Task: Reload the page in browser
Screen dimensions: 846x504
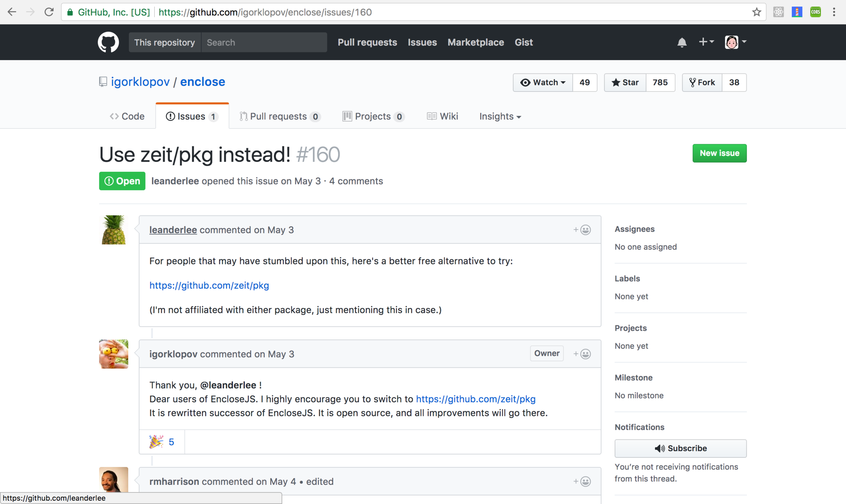Action: [x=49, y=12]
